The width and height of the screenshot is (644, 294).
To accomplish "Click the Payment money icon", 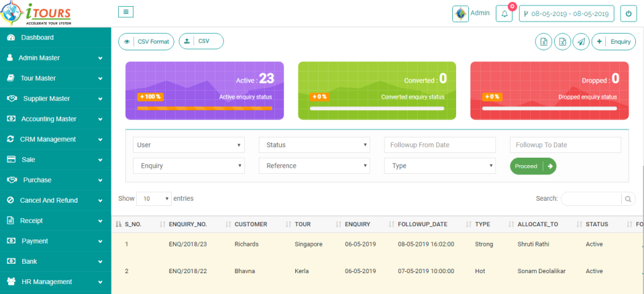I will point(11,241).
